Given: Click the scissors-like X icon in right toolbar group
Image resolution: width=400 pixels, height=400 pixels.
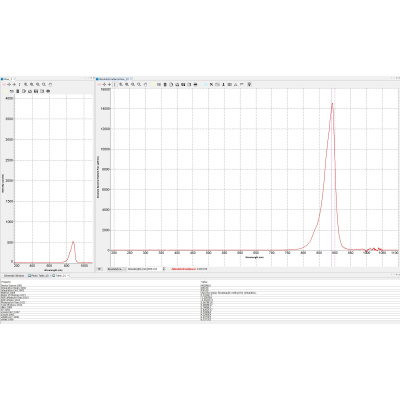Looking at the screenshot, I should coord(211,84).
